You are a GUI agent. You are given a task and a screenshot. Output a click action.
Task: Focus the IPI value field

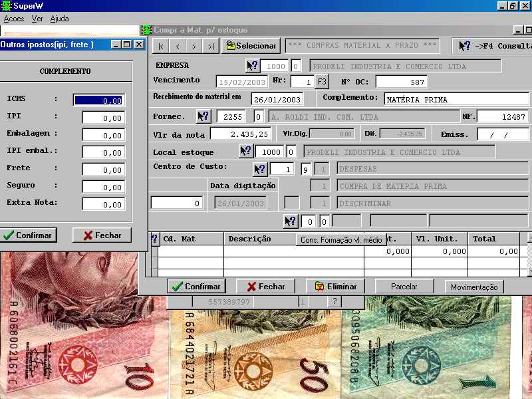(x=104, y=118)
